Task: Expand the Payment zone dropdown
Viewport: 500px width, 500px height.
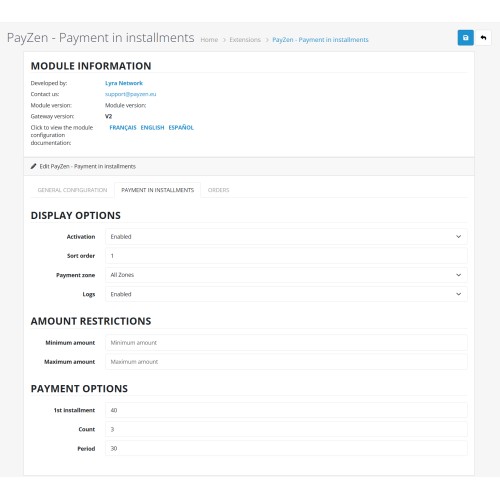Action: pos(286,275)
